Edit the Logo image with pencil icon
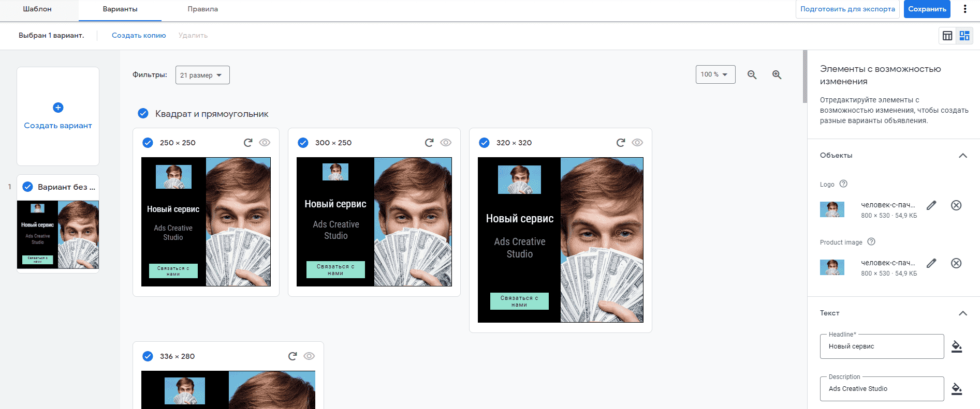The height and width of the screenshot is (409, 980). coord(931,205)
